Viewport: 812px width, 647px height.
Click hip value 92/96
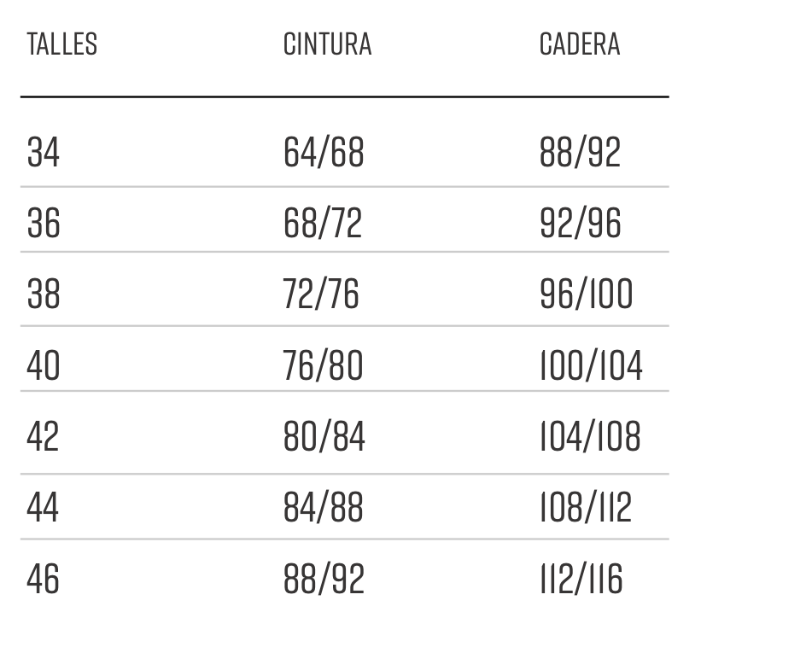tap(580, 224)
